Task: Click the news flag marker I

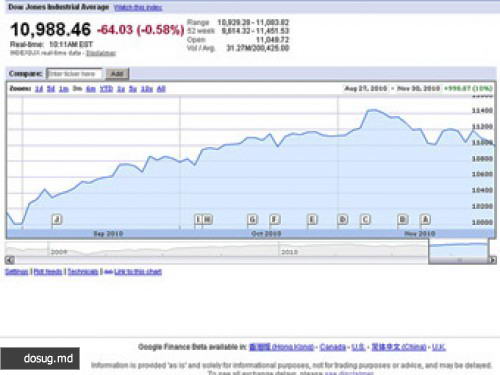Action: click(198, 219)
